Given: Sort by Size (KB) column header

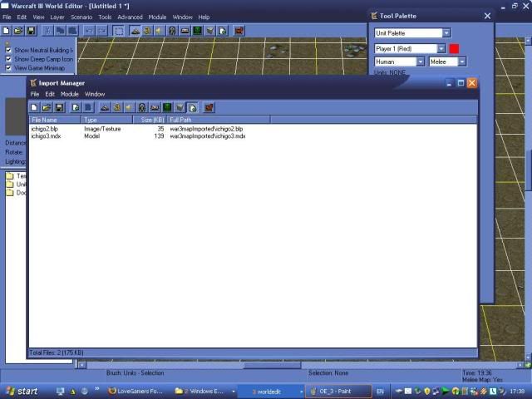Looking at the screenshot, I should 150,120.
